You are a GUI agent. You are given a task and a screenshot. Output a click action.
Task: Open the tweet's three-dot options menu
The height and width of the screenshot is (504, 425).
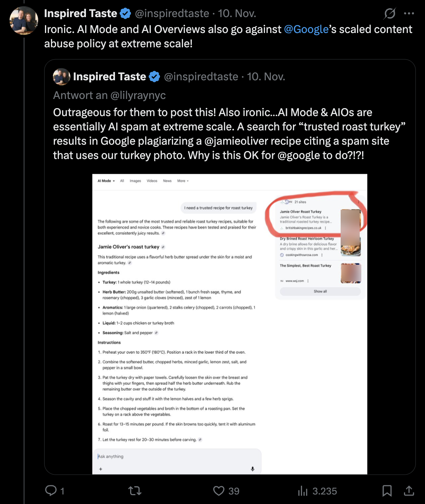click(x=409, y=13)
